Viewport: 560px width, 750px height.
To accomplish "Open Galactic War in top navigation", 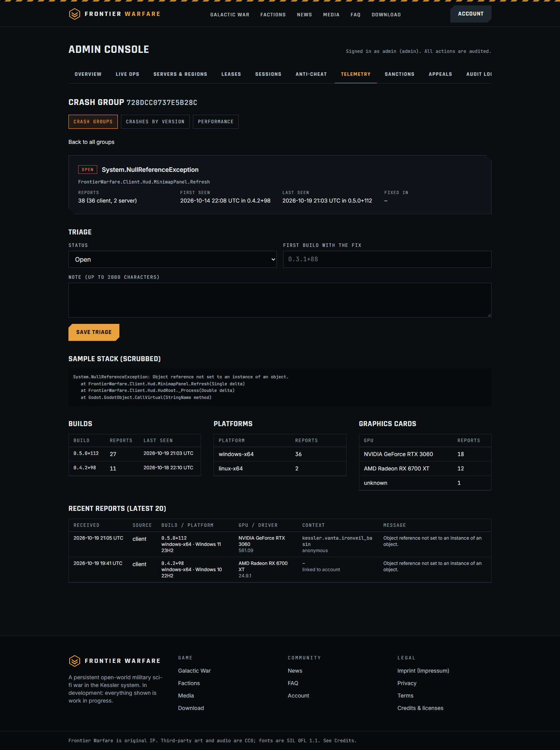I will pos(230,15).
